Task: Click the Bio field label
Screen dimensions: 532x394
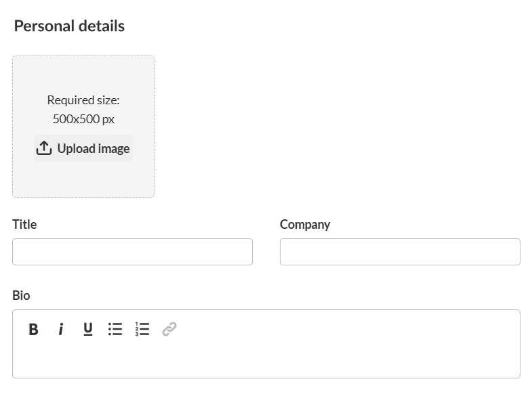Action: coord(21,296)
